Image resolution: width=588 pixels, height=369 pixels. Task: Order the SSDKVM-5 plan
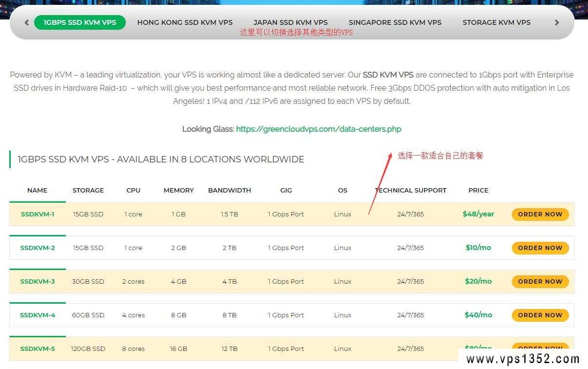[x=540, y=349]
